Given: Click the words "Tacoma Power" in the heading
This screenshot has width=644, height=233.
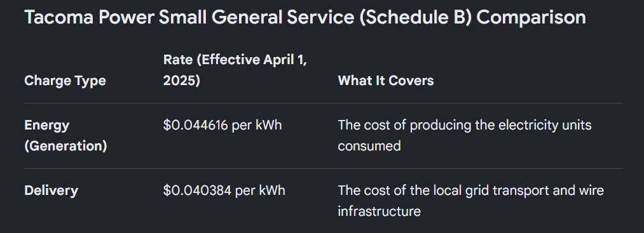Looking at the screenshot, I should 90,18.
